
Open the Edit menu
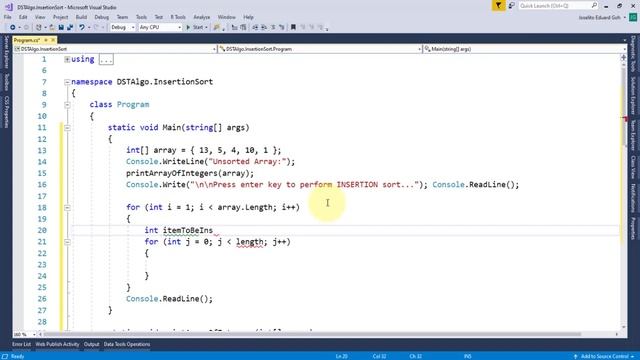click(x=23, y=17)
